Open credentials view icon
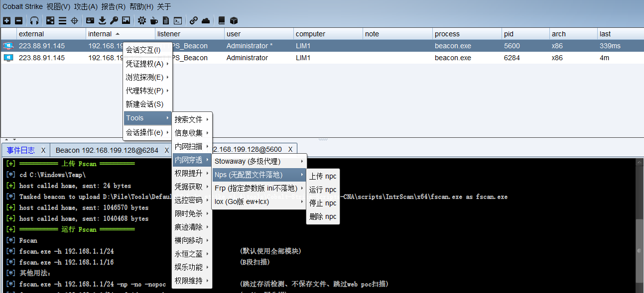The height and width of the screenshot is (293, 644). 90,20
